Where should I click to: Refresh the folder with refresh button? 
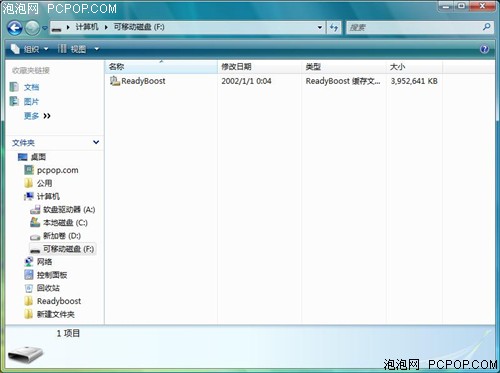pos(334,27)
